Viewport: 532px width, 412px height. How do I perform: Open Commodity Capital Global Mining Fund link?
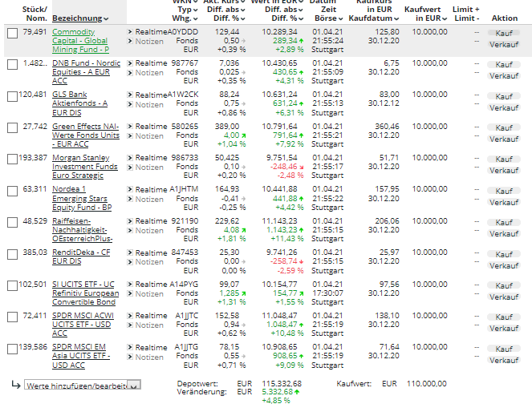click(81, 41)
